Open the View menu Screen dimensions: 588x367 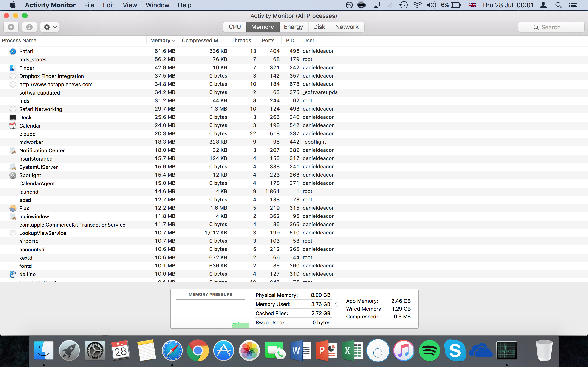pos(130,5)
